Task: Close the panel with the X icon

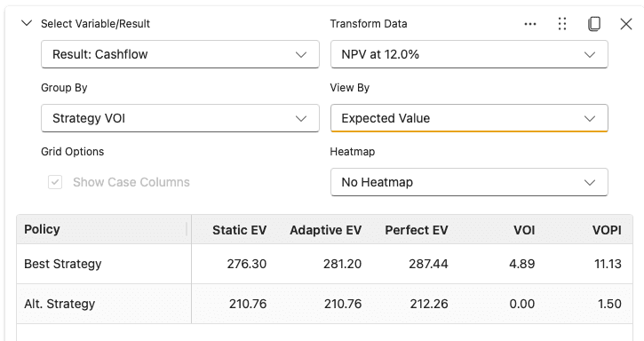Action: click(626, 24)
